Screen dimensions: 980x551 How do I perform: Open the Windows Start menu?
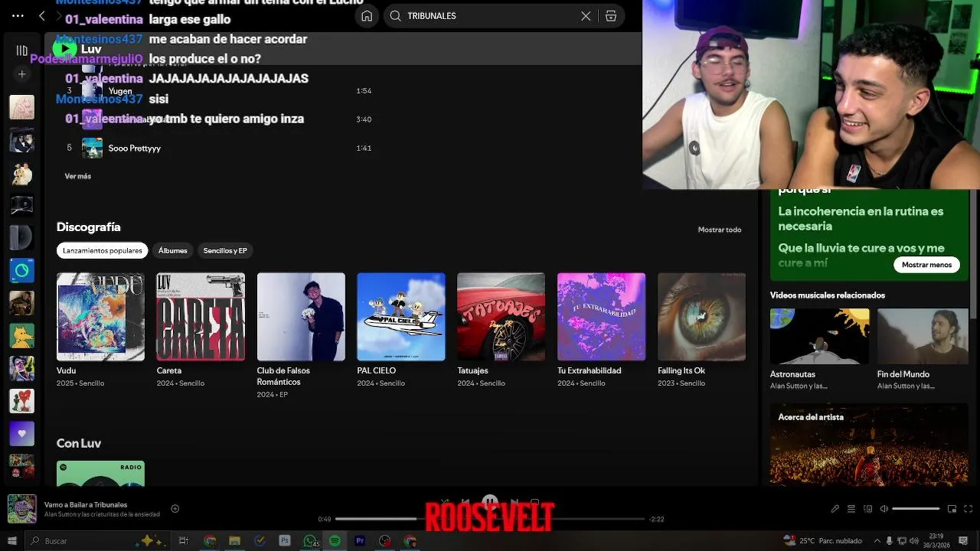coord(11,541)
